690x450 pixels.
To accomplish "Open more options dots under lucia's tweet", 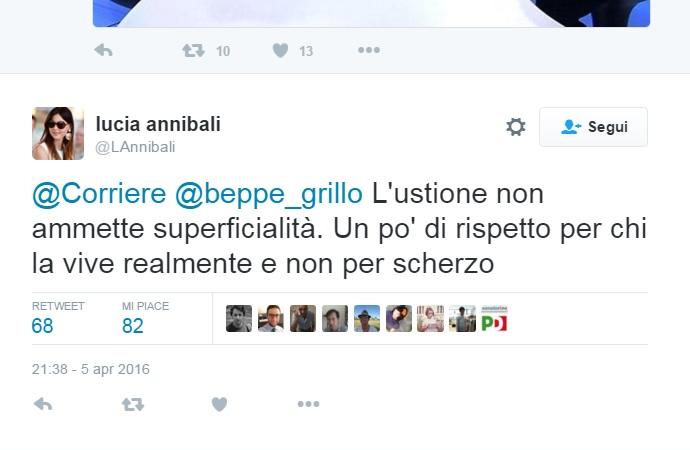I will click(x=308, y=404).
